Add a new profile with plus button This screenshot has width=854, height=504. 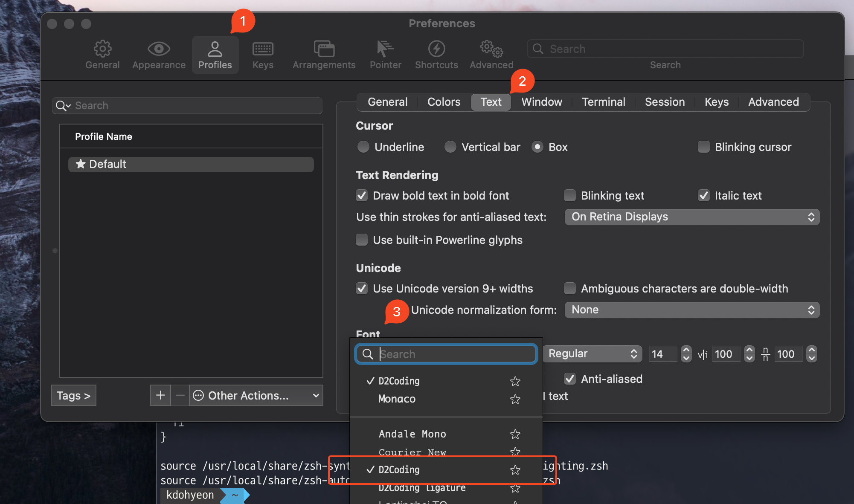click(x=160, y=395)
